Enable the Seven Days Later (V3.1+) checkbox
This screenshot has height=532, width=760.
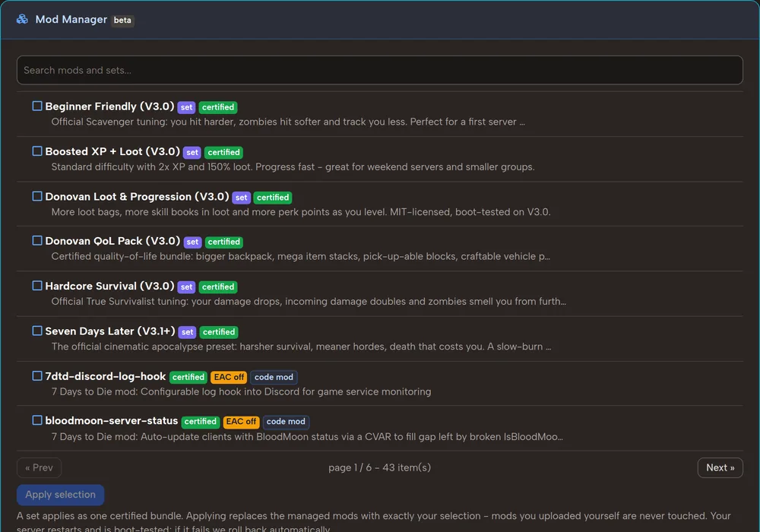[x=37, y=331]
